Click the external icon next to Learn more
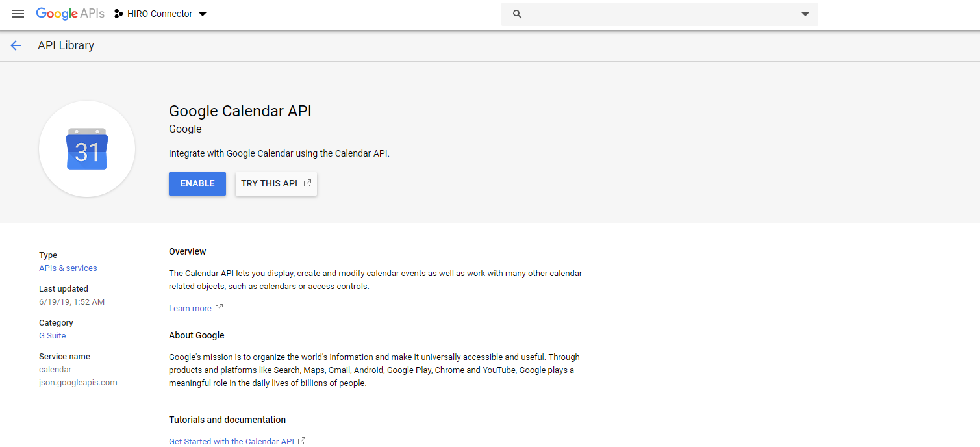 click(220, 308)
